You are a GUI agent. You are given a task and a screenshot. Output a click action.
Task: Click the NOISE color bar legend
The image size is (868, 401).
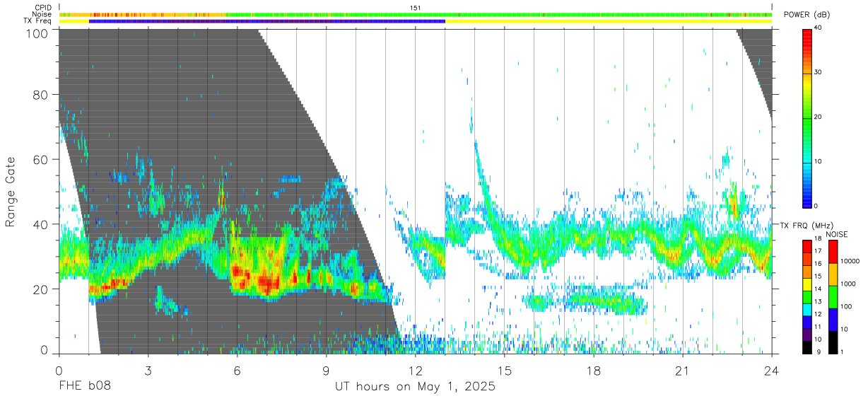[832, 297]
